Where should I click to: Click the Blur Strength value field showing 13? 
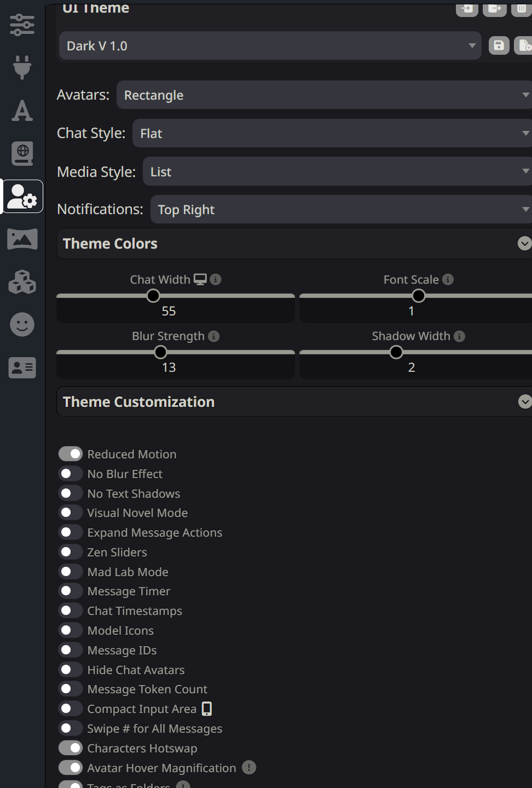click(176, 367)
